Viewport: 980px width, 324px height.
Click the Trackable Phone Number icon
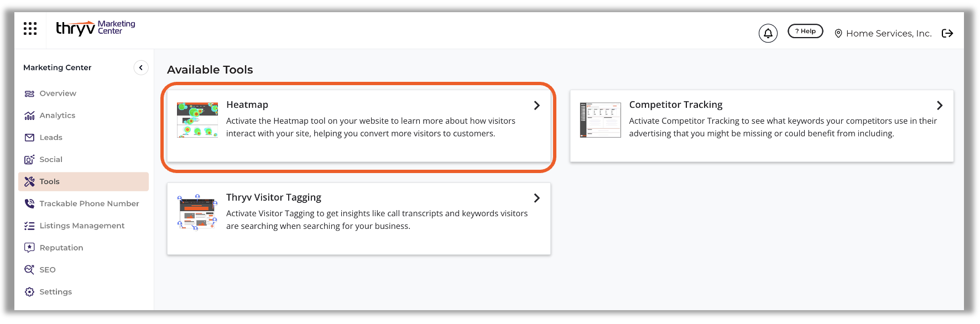click(29, 204)
